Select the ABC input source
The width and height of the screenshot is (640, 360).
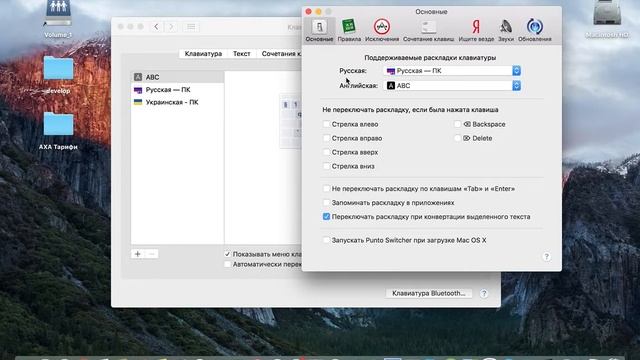point(177,77)
